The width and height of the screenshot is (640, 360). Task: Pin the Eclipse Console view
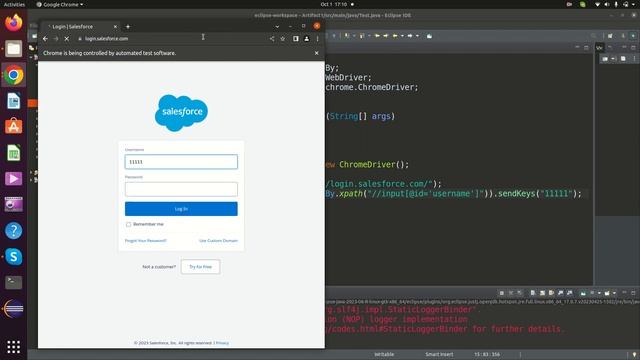click(x=583, y=293)
